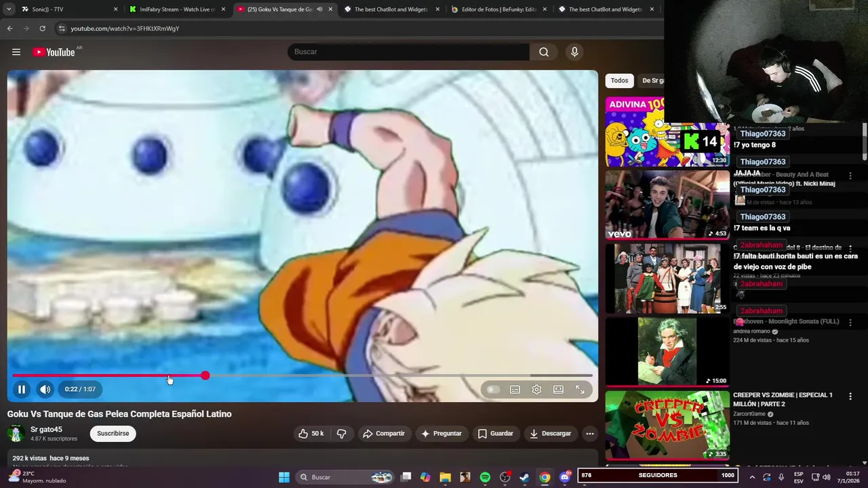Dislike the video
This screenshot has height=488, width=868.
pyautogui.click(x=342, y=434)
